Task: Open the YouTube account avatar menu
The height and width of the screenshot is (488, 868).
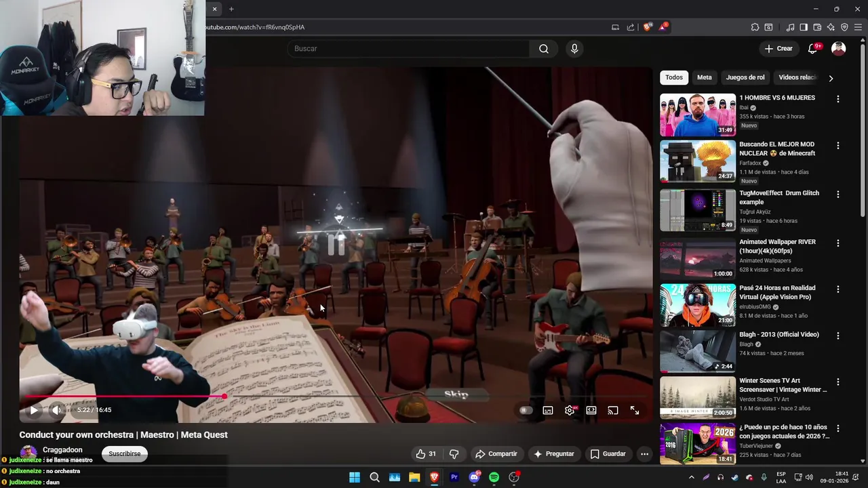Action: click(839, 49)
